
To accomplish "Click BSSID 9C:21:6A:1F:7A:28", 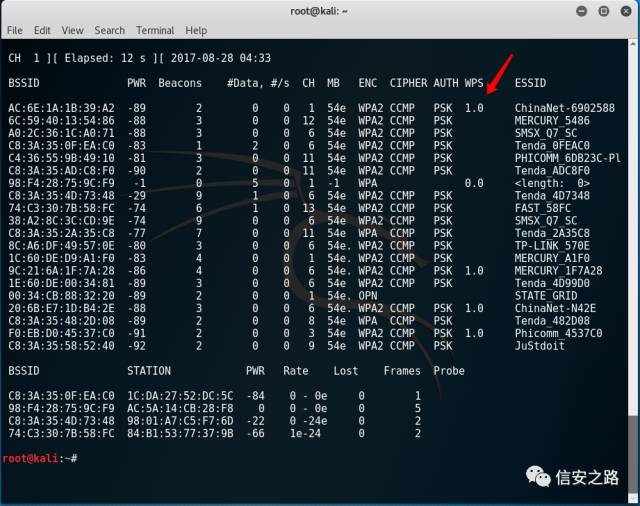I will (x=61, y=271).
